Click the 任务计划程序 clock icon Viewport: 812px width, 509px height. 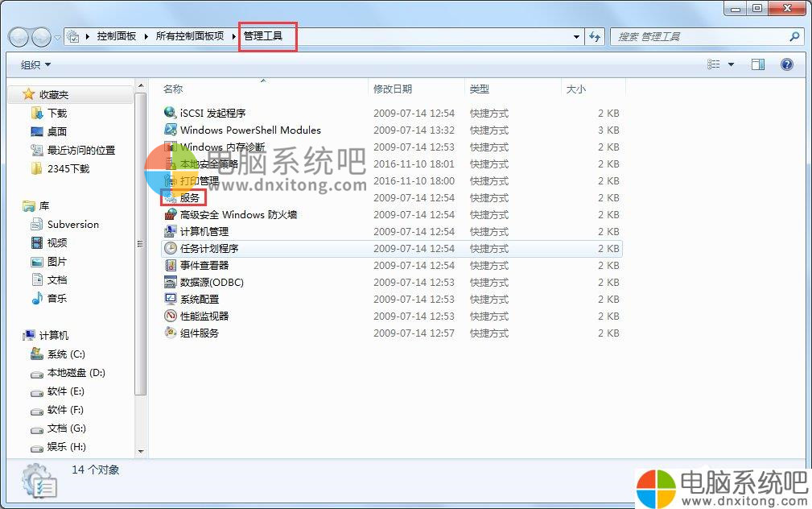coord(170,248)
